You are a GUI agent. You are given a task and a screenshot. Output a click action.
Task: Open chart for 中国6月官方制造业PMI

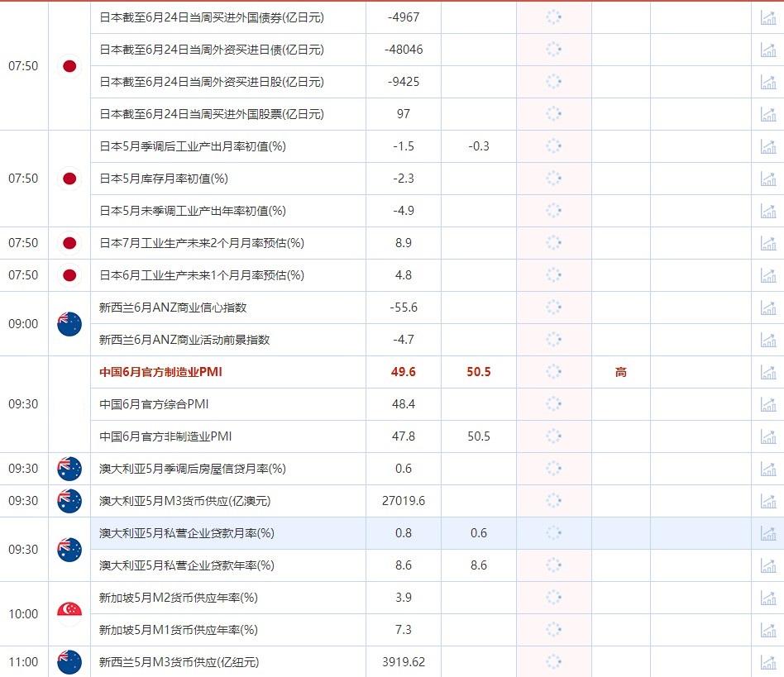[x=767, y=372]
